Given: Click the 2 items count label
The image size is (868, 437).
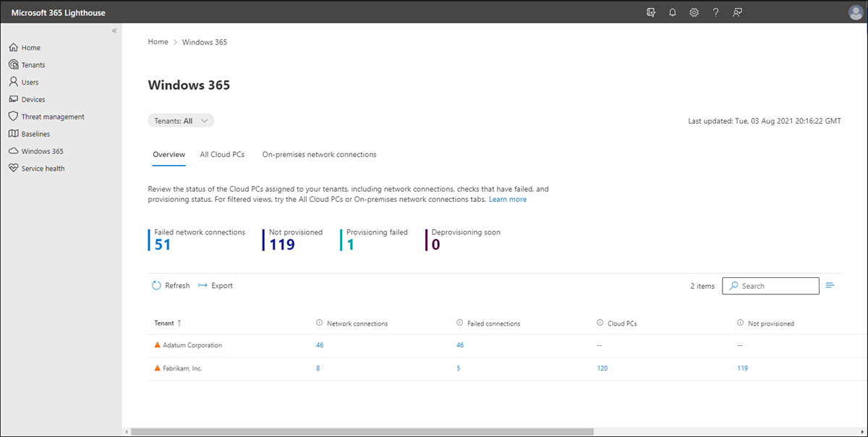Looking at the screenshot, I should pos(702,286).
